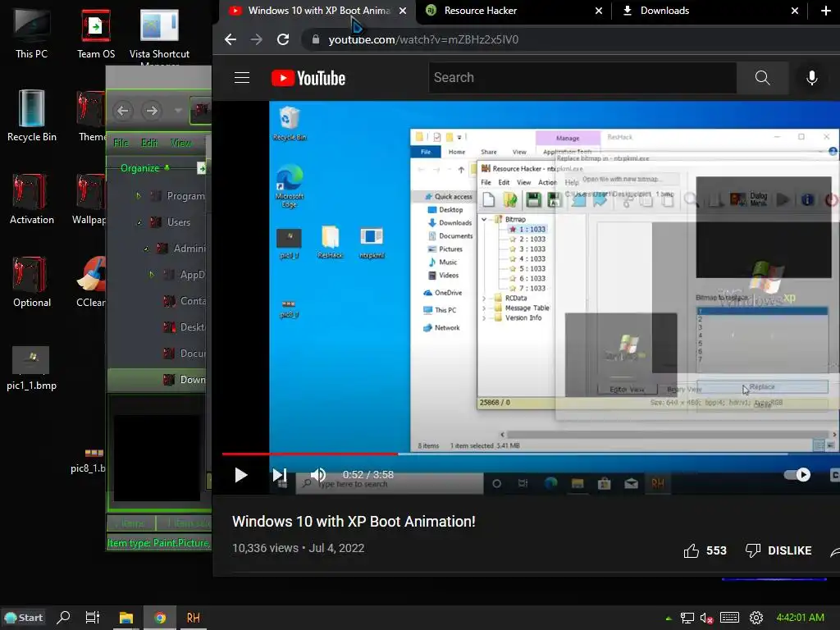Collapse the Admin folder in Explorer tree
The image size is (840, 630).
pos(146,249)
